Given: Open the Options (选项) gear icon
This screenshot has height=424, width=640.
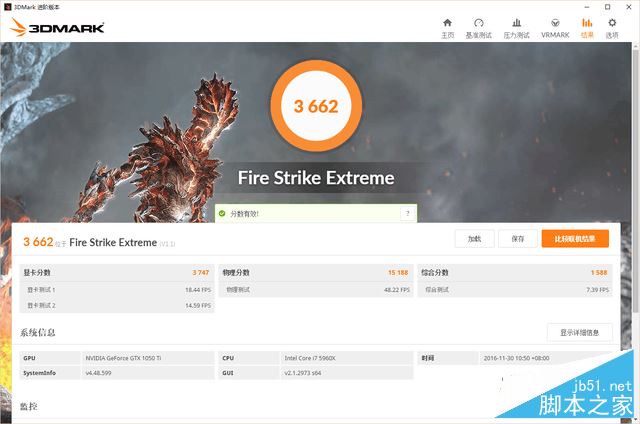Looking at the screenshot, I should pos(612,23).
